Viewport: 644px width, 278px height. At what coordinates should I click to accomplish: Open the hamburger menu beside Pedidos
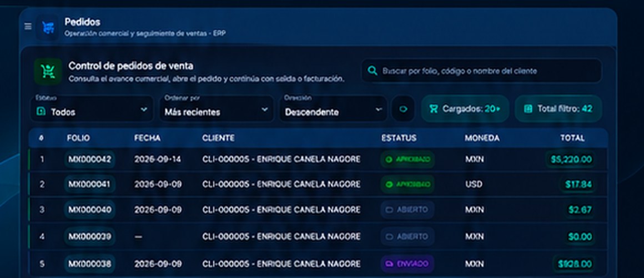point(28,27)
